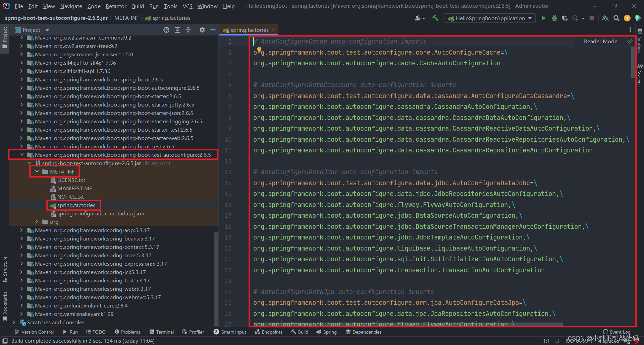
Task: Open Maven tool window sidebar
Action: 640,74
